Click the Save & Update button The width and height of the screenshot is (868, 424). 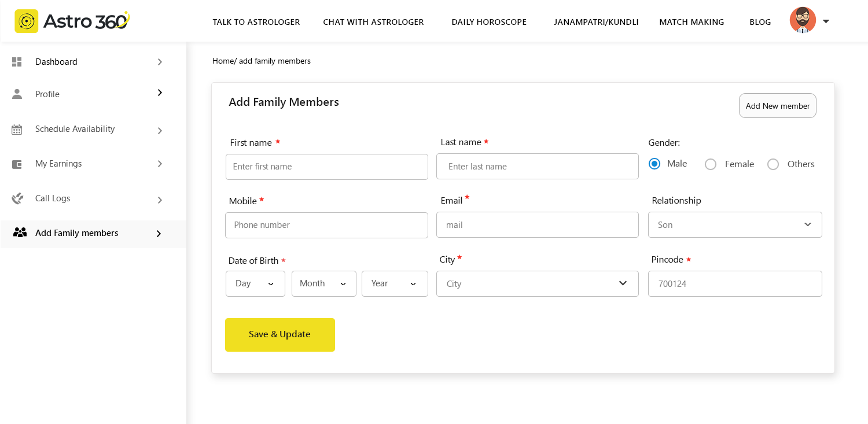(x=279, y=334)
